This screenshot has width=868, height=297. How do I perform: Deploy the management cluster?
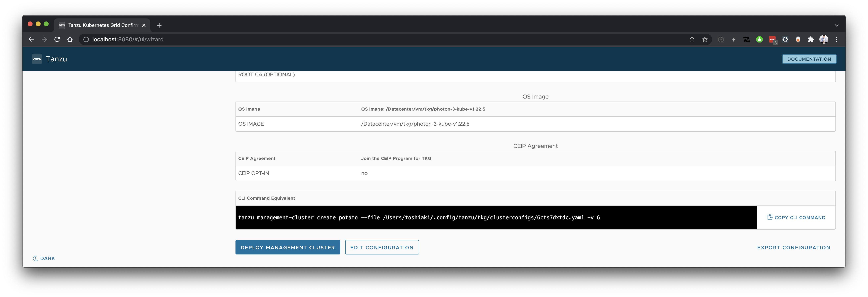pyautogui.click(x=287, y=247)
